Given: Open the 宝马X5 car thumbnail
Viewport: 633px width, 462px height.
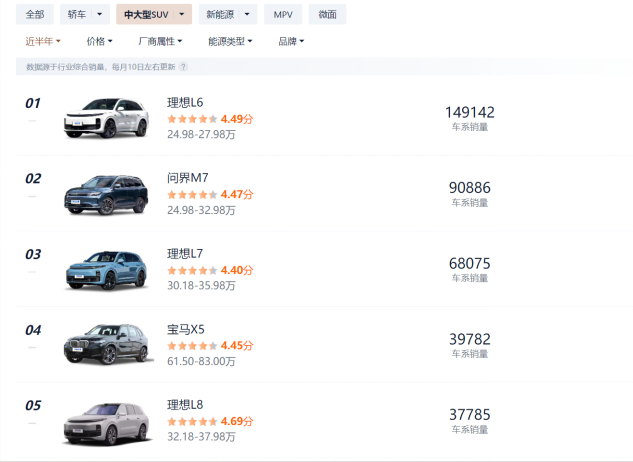Looking at the screenshot, I should (x=107, y=345).
